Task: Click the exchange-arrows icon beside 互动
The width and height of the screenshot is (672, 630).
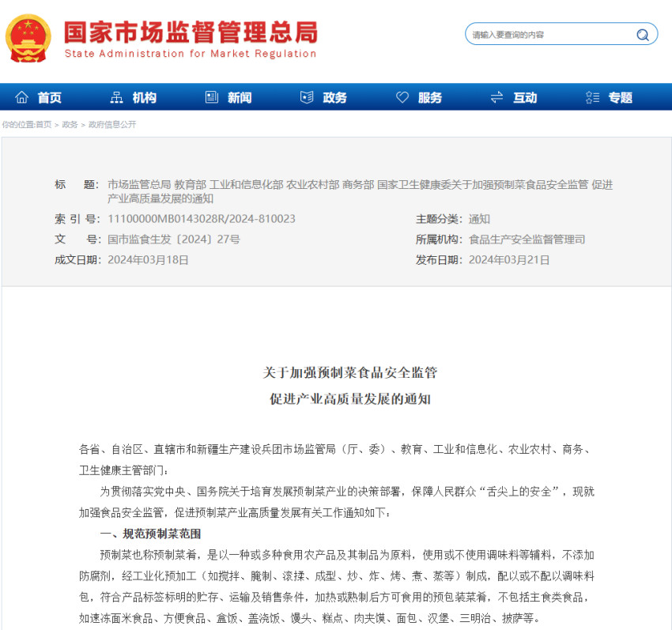Action: [496, 97]
